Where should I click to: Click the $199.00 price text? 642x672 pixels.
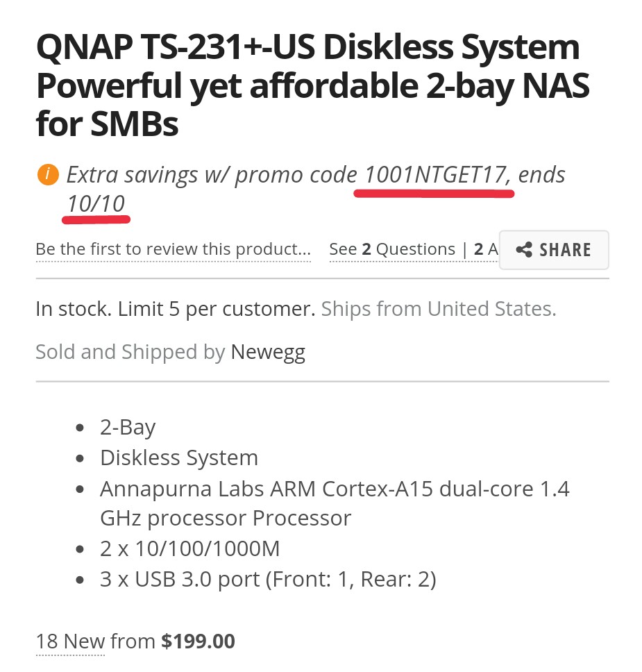198,641
